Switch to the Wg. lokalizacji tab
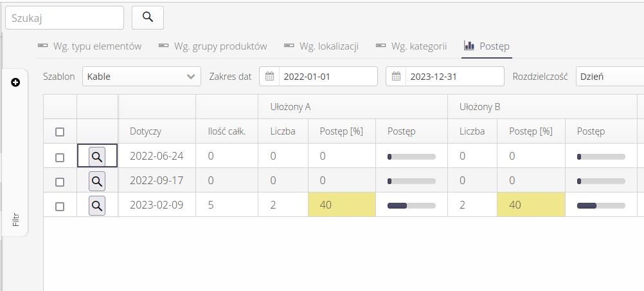The width and height of the screenshot is (644, 291). [x=321, y=46]
